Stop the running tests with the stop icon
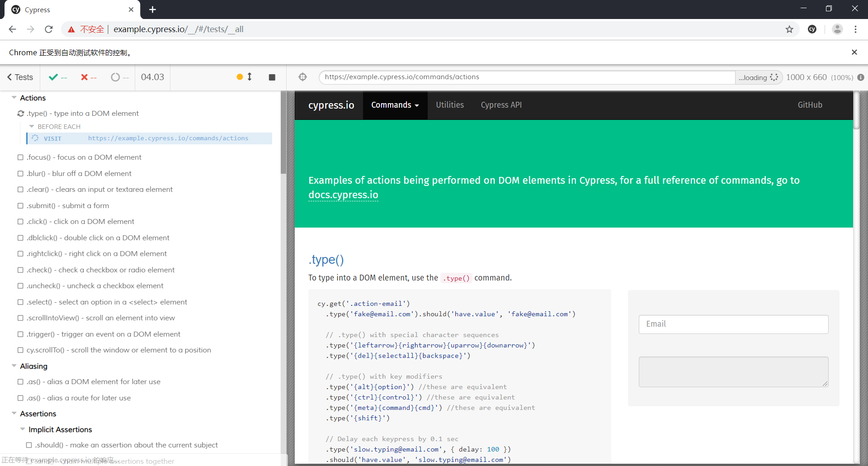Viewport: 868px width, 466px height. (x=272, y=77)
